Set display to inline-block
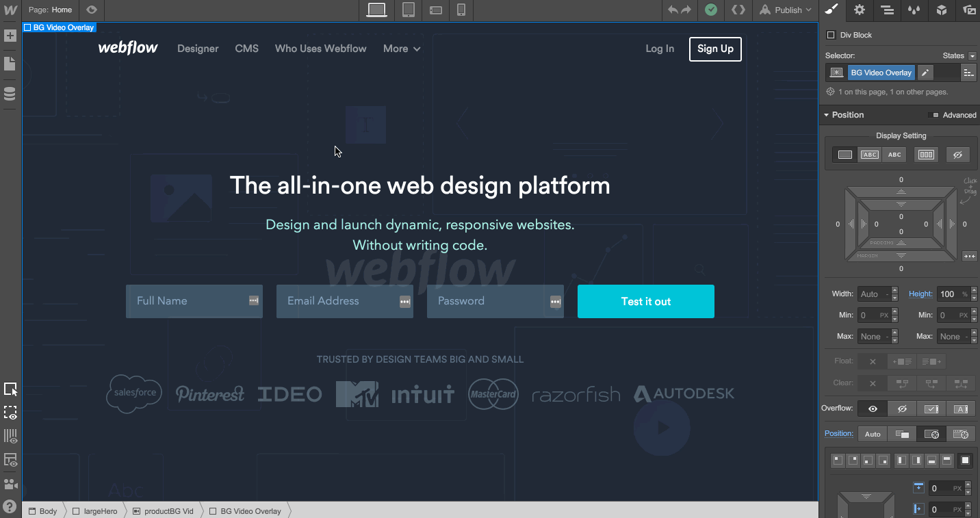 [x=870, y=155]
